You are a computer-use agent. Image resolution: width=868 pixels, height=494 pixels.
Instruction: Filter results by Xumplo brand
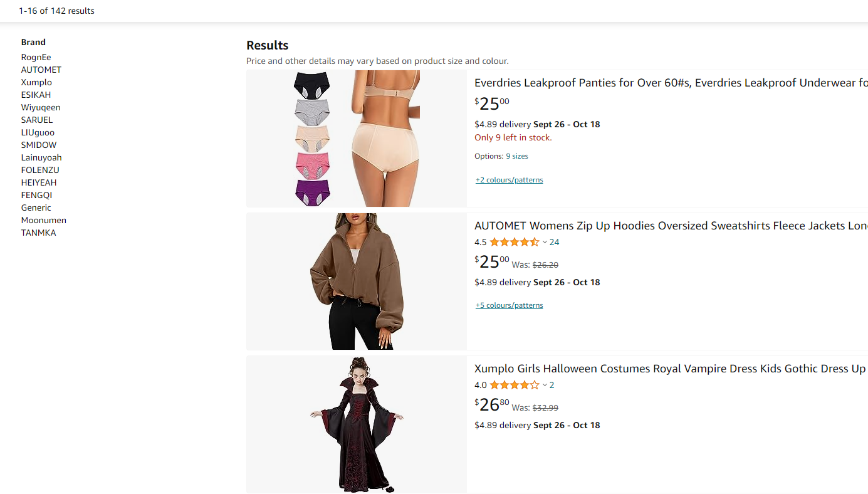(x=36, y=82)
